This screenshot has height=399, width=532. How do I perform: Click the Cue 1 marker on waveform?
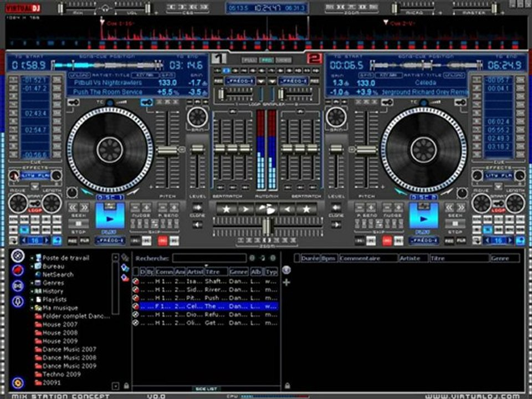[102, 22]
